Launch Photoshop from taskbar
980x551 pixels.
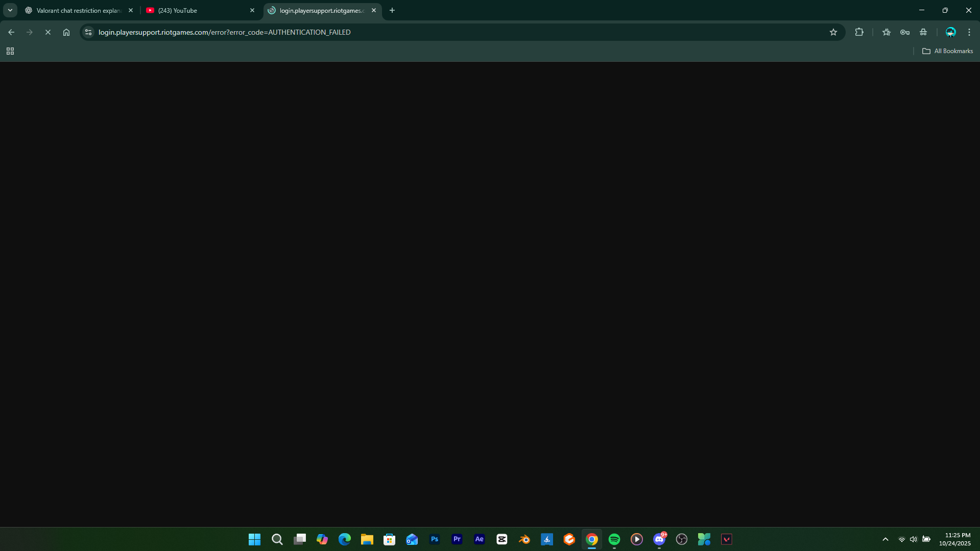pyautogui.click(x=434, y=539)
